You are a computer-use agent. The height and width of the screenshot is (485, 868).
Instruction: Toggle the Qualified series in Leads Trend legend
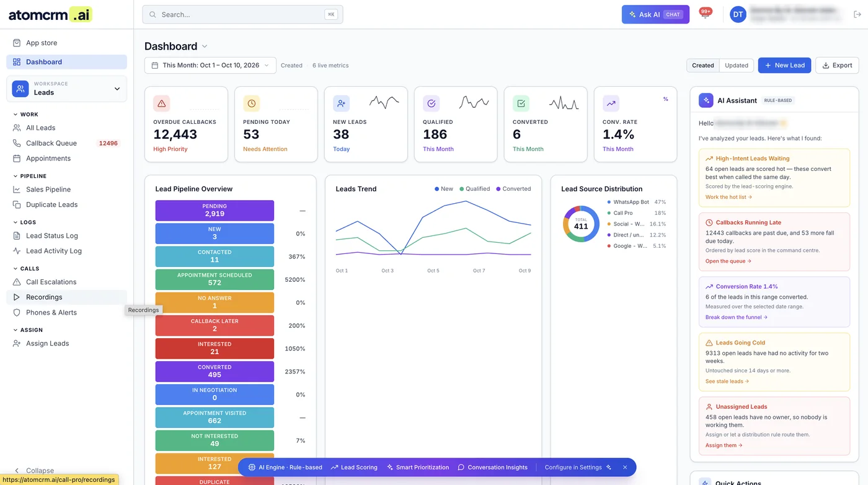coord(475,189)
